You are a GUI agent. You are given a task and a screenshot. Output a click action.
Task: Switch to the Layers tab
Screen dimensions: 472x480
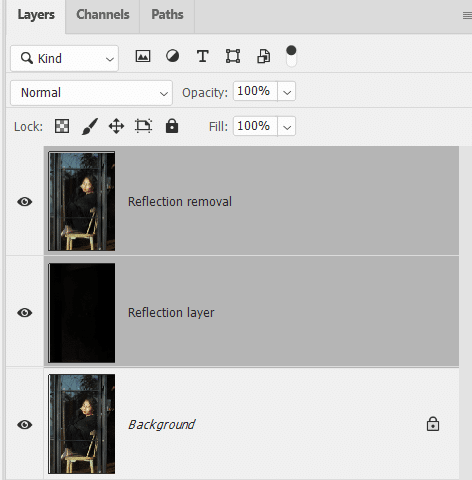coord(36,15)
